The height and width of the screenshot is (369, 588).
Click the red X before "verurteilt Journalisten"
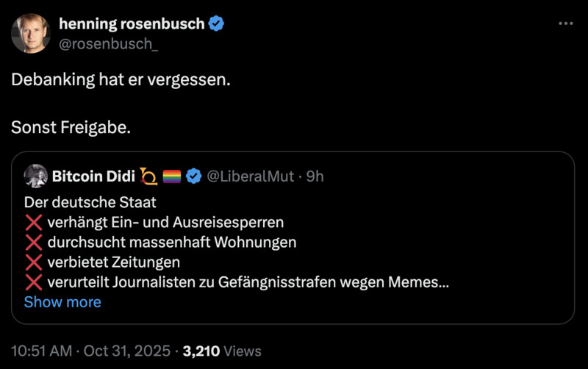(x=34, y=282)
